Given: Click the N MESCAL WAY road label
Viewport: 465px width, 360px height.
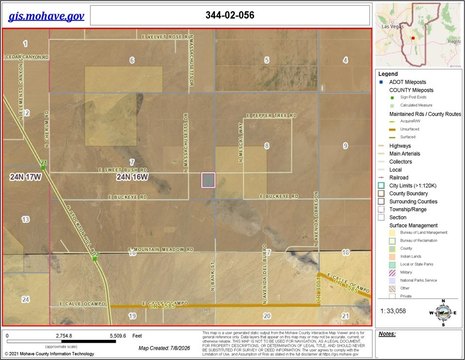Looking at the screenshot, I should (240, 143).
